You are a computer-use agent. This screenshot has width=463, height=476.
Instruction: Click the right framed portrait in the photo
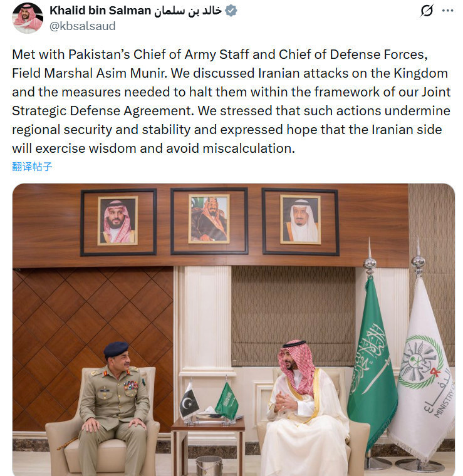pos(300,220)
